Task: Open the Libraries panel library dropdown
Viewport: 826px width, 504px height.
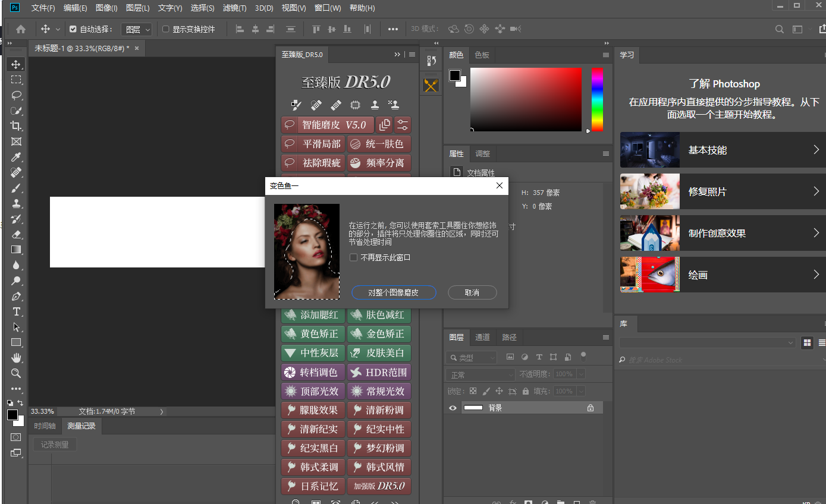Action: point(707,342)
